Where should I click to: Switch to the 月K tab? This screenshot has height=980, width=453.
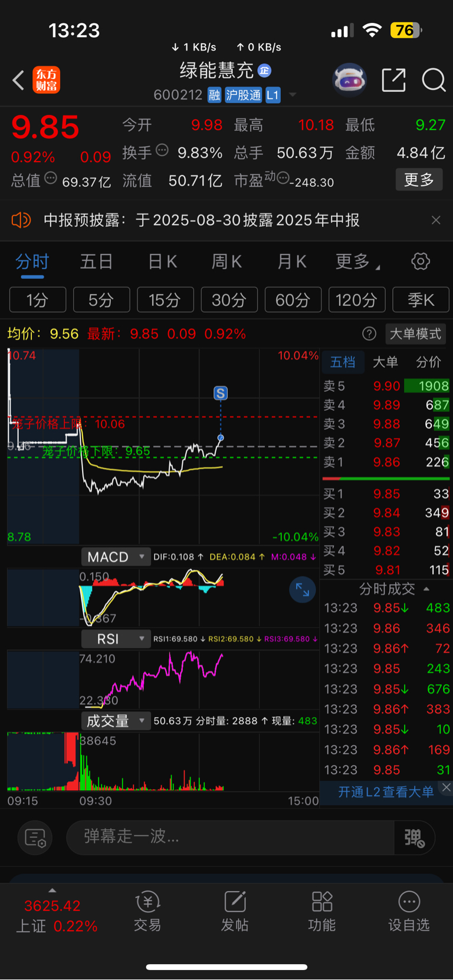pyautogui.click(x=292, y=262)
